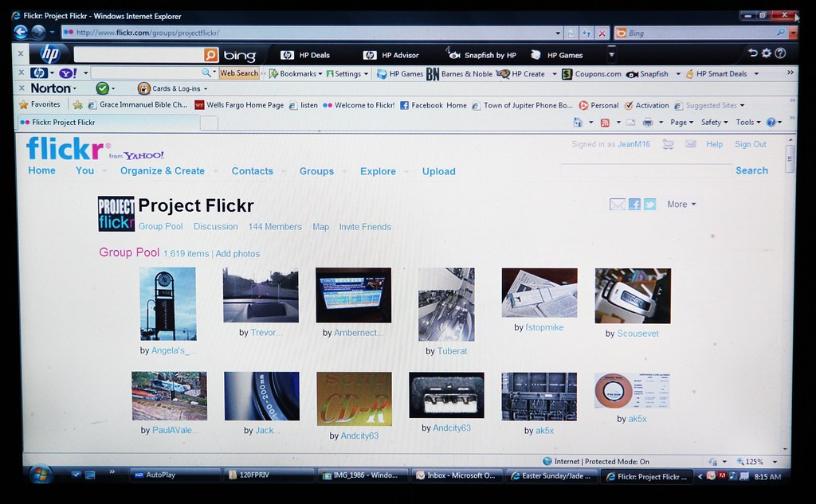Open the Bookmarks dropdown on Yahoo toolbar
Image resolution: width=816 pixels, height=504 pixels.
point(296,74)
